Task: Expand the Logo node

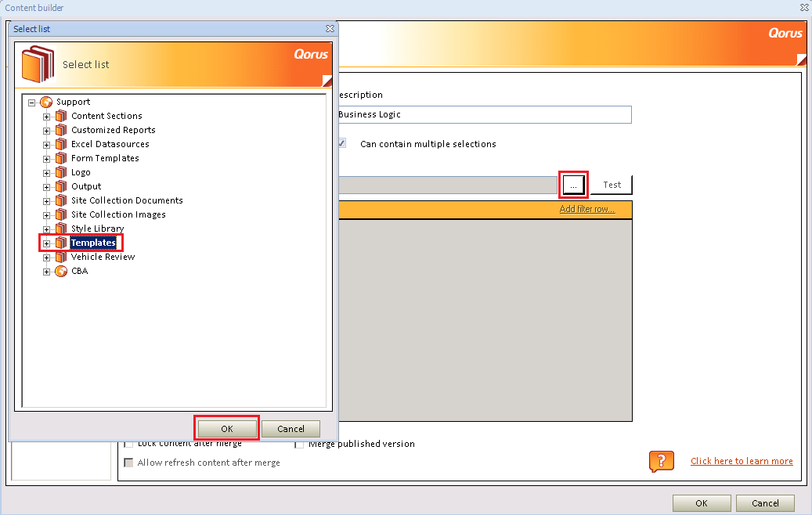Action: point(47,173)
